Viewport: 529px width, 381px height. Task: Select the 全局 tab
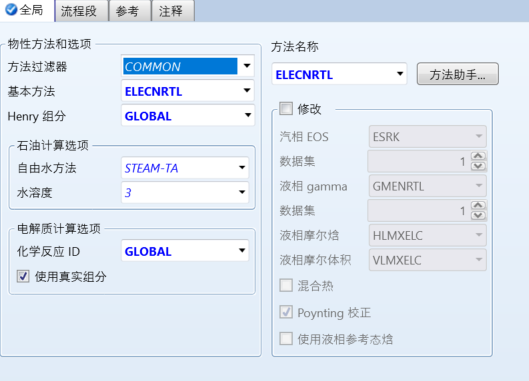coord(27,10)
